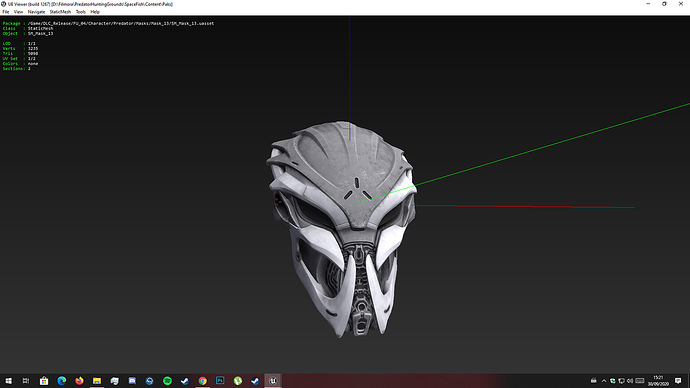Screen dimensions: 690x388
Task: Open uTorrent from taskbar
Action: (x=238, y=381)
